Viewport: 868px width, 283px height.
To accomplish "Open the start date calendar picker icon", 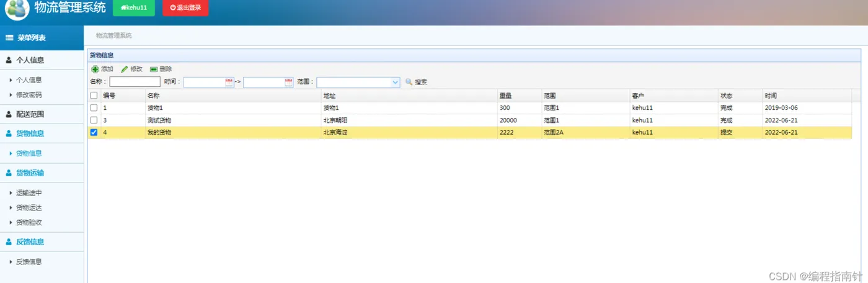I will pos(229,82).
